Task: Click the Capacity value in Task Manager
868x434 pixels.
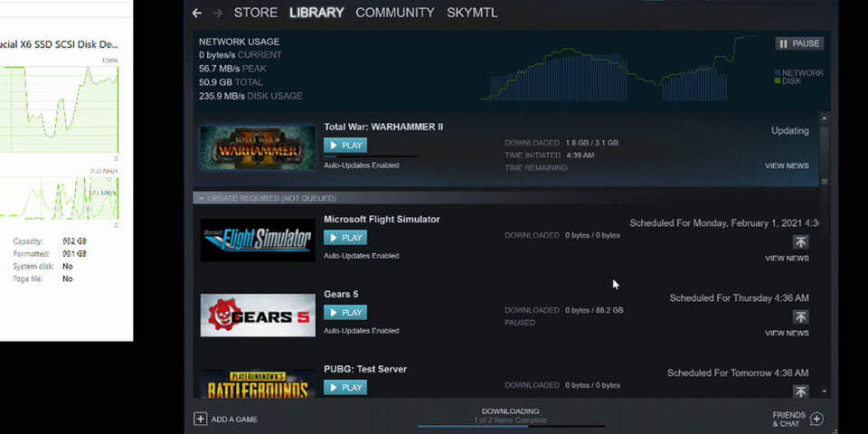Action: coord(74,241)
